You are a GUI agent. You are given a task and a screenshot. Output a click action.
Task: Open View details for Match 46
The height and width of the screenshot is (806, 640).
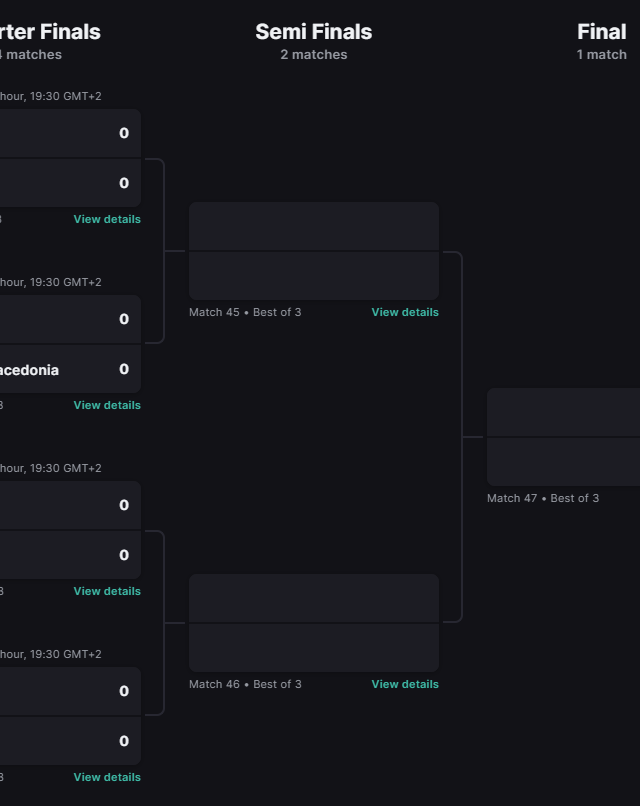point(405,684)
